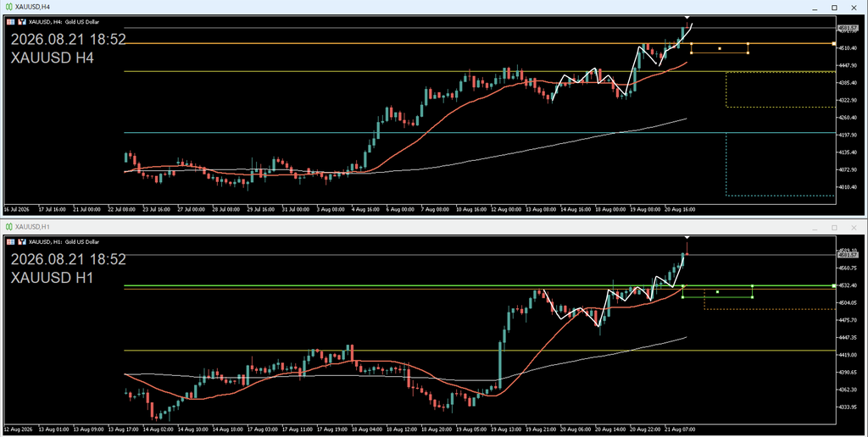Click the 'XAUUSD, H4: Gold US Dollar' chart header

pyautogui.click(x=64, y=22)
